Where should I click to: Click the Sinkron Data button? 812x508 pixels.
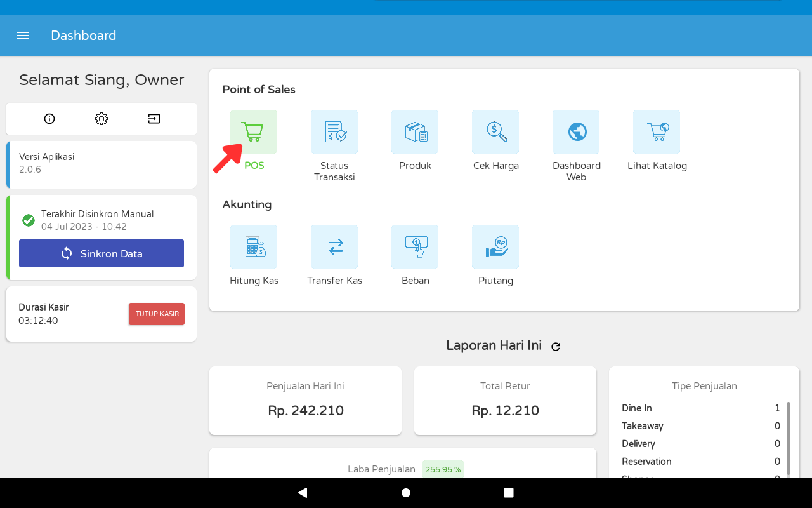coord(101,253)
